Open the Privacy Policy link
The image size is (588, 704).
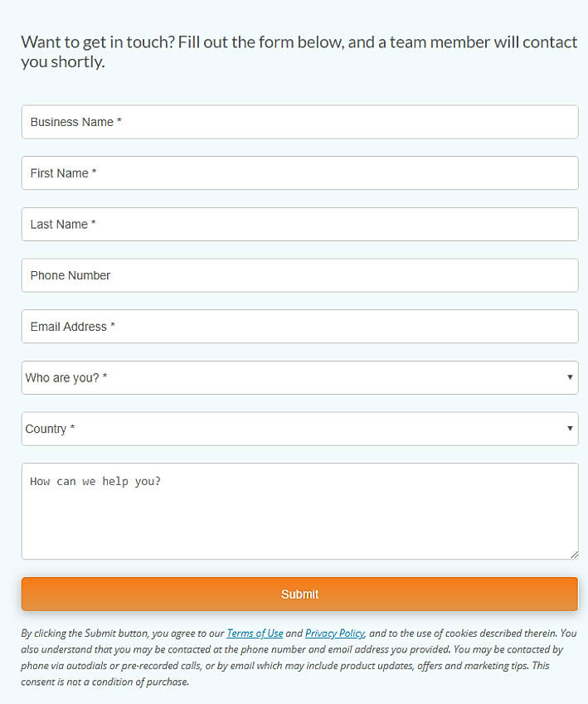(334, 634)
